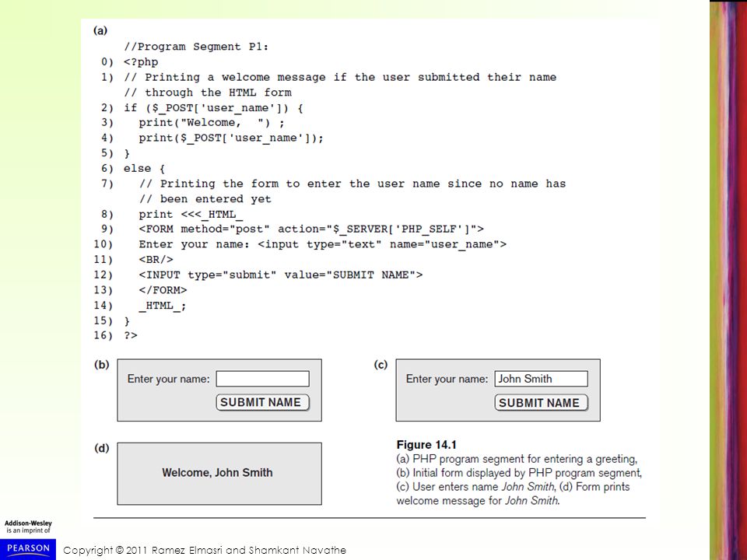
Task: Click caption line "welcome message for John Smith."
Action: pos(478,501)
